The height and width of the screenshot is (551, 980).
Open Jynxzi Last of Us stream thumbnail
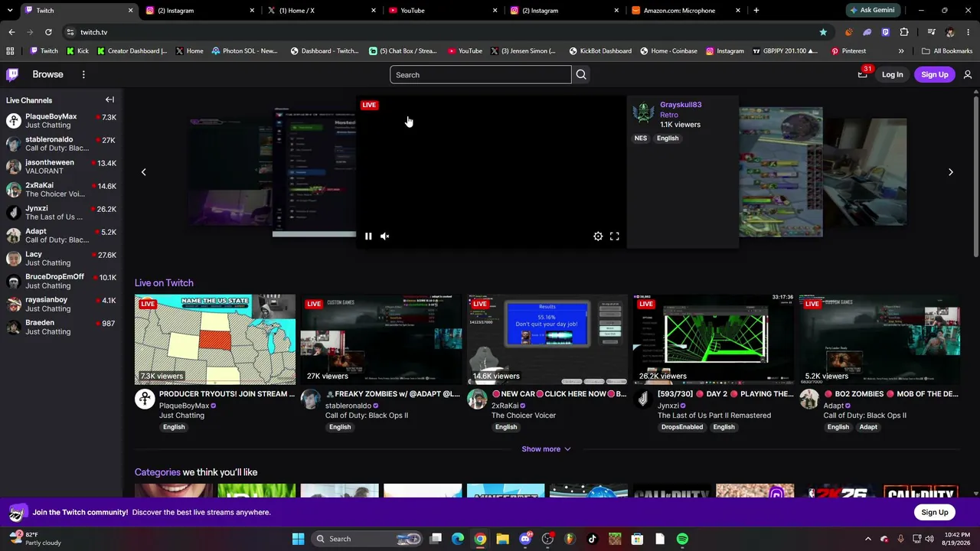pyautogui.click(x=714, y=340)
